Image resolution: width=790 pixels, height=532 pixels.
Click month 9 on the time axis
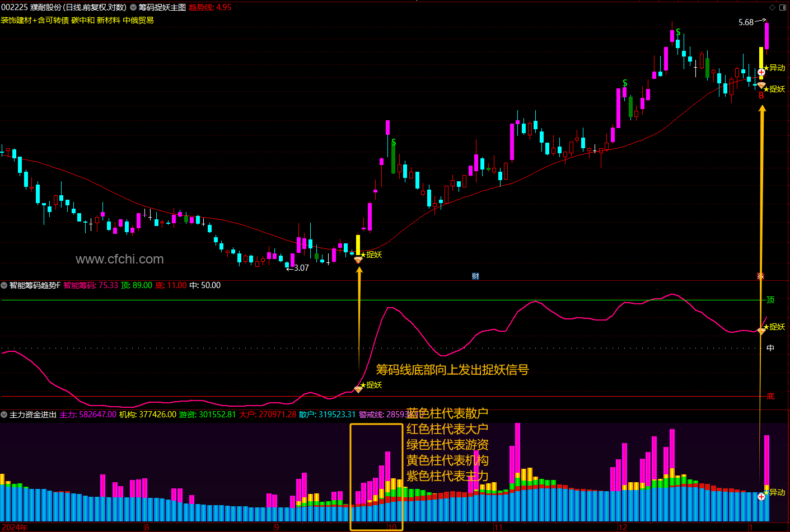tap(277, 527)
